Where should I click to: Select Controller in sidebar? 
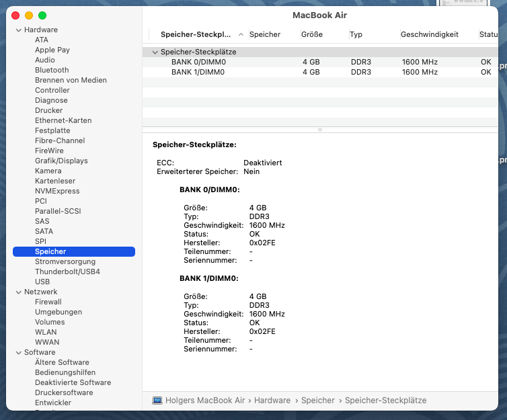click(52, 90)
